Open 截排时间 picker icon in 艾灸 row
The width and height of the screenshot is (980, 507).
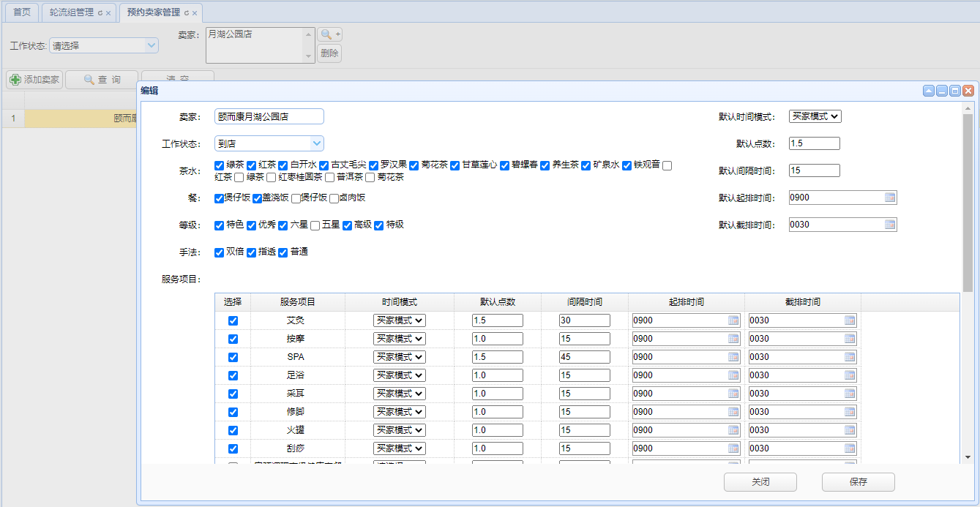[850, 320]
